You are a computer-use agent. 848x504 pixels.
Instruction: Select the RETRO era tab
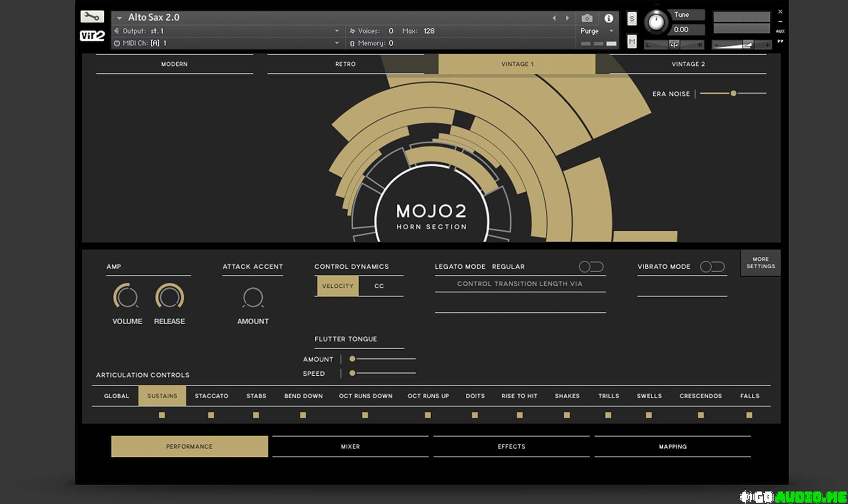345,64
